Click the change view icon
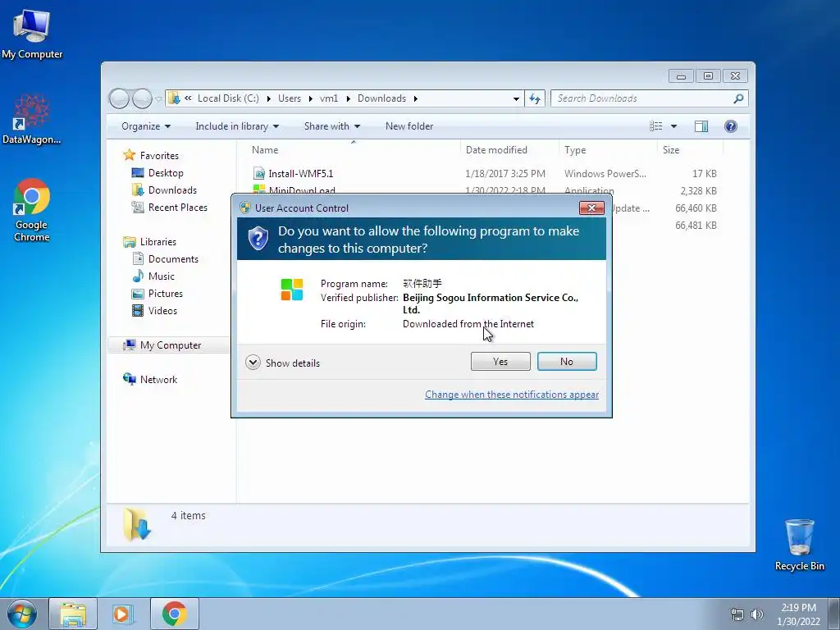 pos(656,126)
